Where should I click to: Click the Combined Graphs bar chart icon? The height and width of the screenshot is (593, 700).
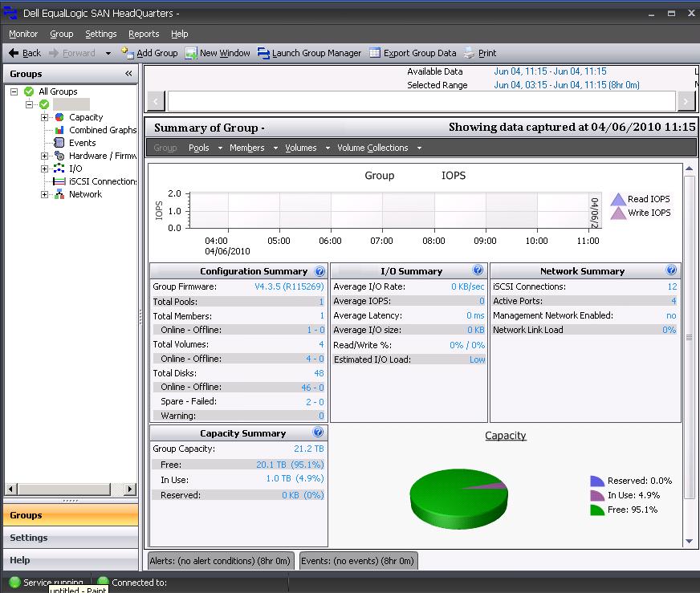59,130
